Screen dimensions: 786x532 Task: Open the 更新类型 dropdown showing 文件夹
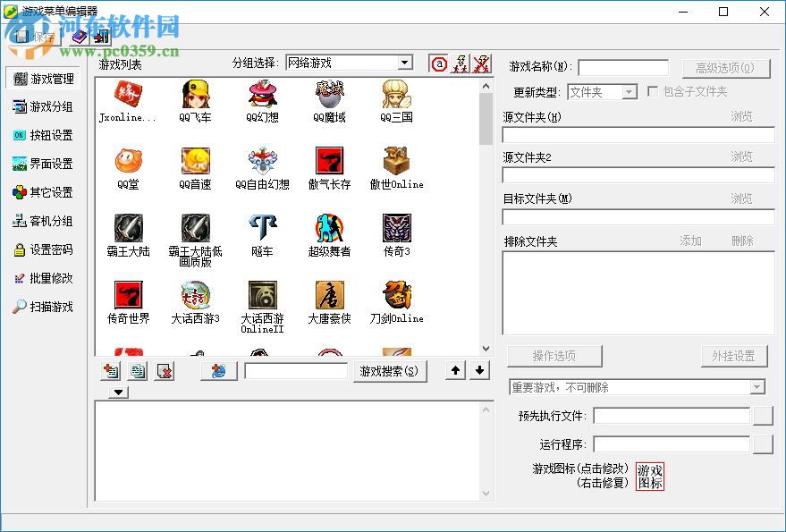click(x=629, y=92)
